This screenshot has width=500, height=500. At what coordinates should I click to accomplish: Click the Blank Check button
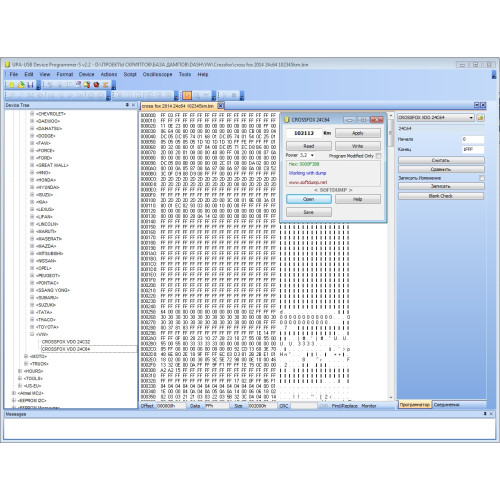tap(441, 196)
